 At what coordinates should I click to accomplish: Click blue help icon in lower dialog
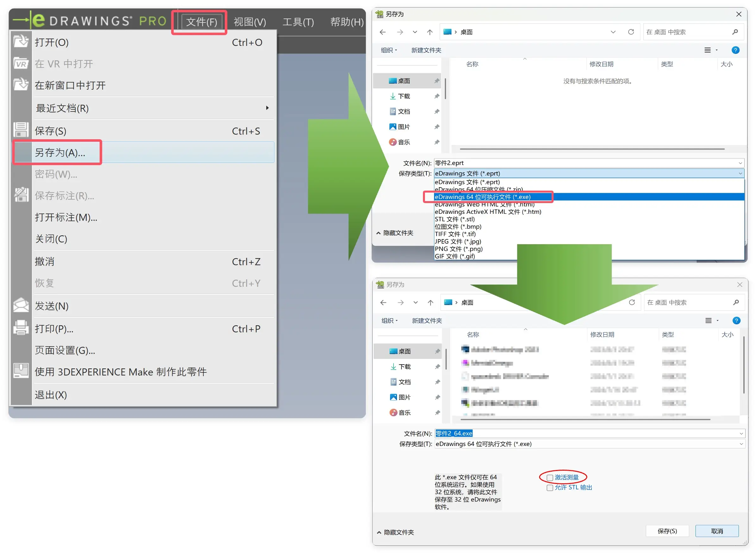pyautogui.click(x=737, y=321)
